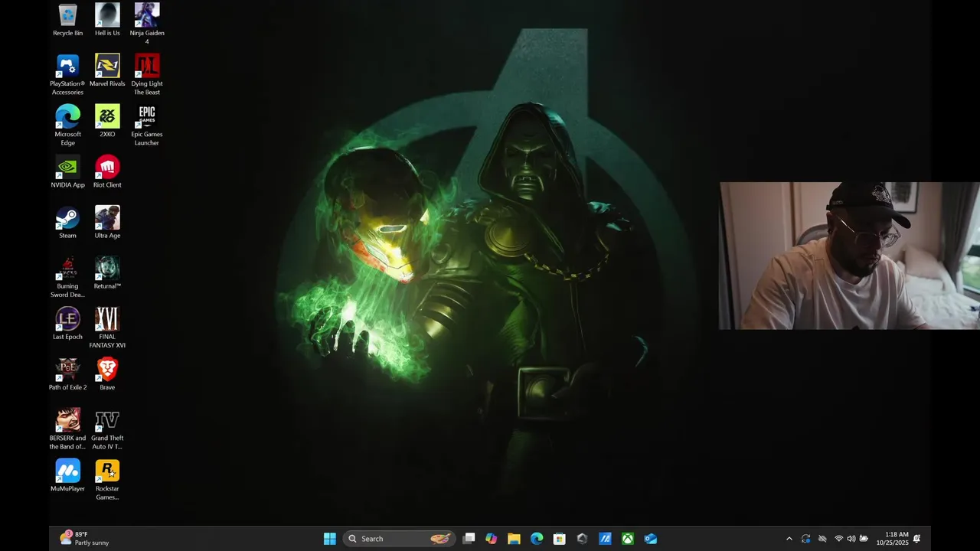Select the Ultra Age shortcut
This screenshot has height=551, width=980.
coord(107,222)
